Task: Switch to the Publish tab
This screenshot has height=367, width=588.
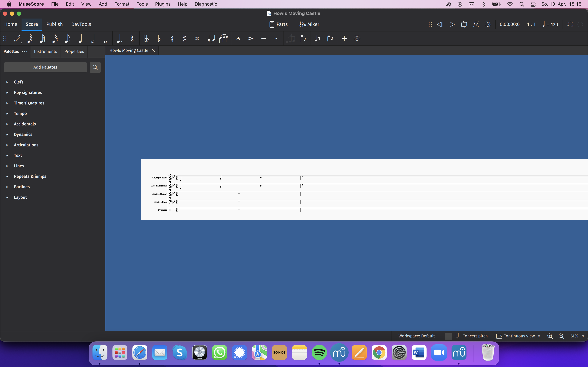Action: (54, 24)
